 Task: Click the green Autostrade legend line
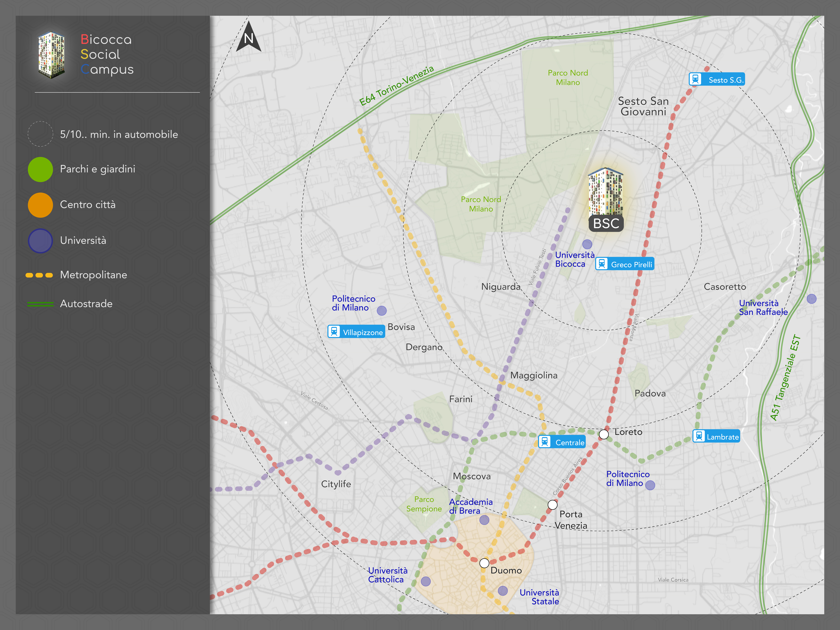coord(40,304)
